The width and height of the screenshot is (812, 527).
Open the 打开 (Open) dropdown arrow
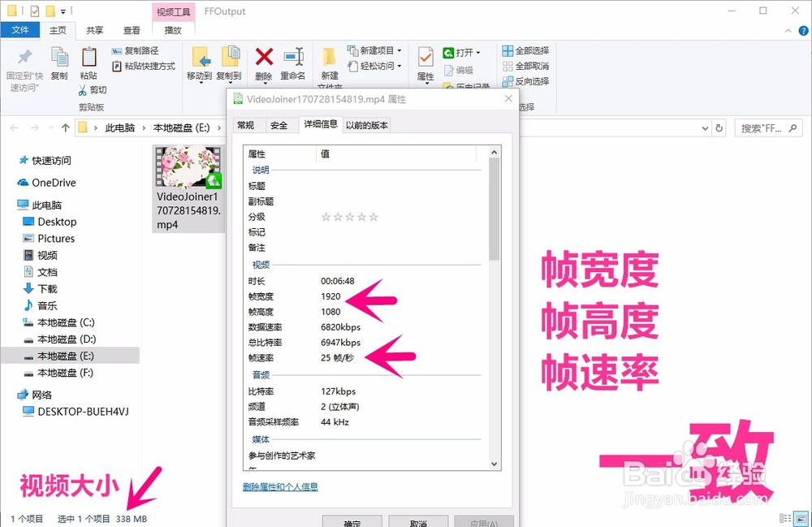coord(479,51)
